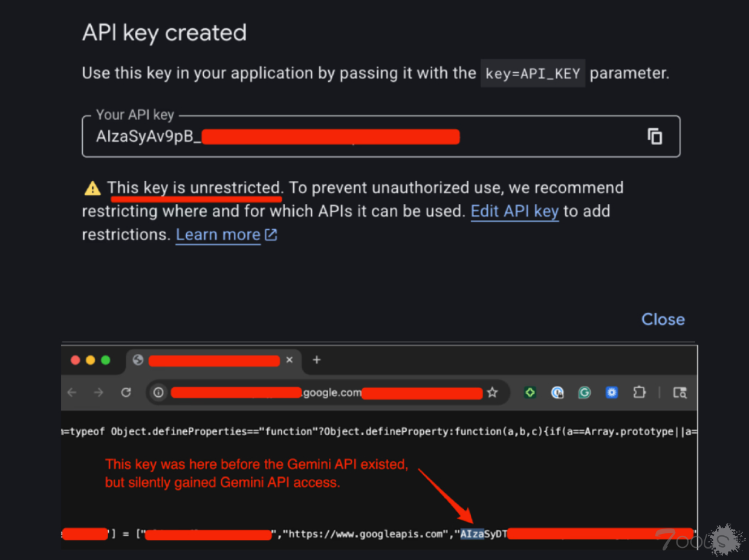Close the current browser tab
Image resolution: width=749 pixels, height=560 pixels.
coord(289,360)
